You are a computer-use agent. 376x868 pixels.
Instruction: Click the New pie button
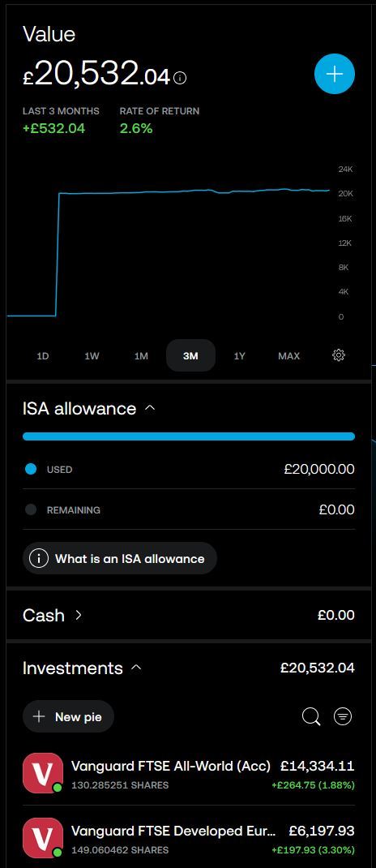69,716
